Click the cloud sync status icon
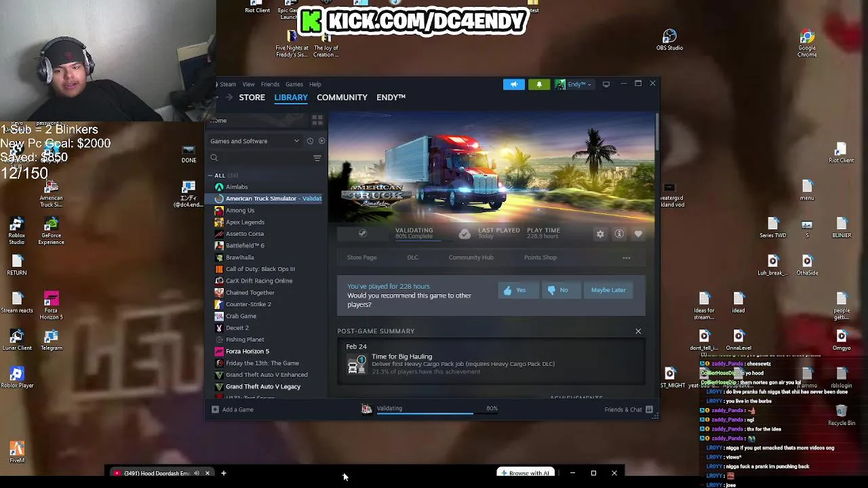The width and height of the screenshot is (868, 488). click(465, 234)
